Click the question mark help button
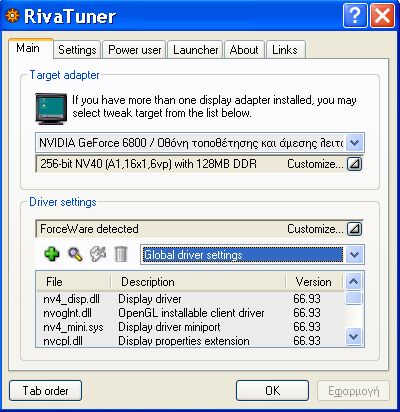 point(355,15)
